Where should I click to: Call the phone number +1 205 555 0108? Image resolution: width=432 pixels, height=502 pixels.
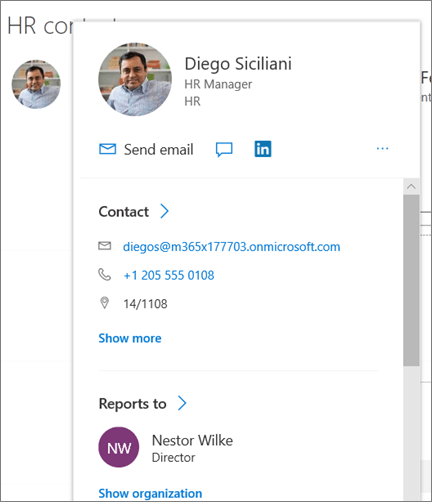click(x=169, y=276)
